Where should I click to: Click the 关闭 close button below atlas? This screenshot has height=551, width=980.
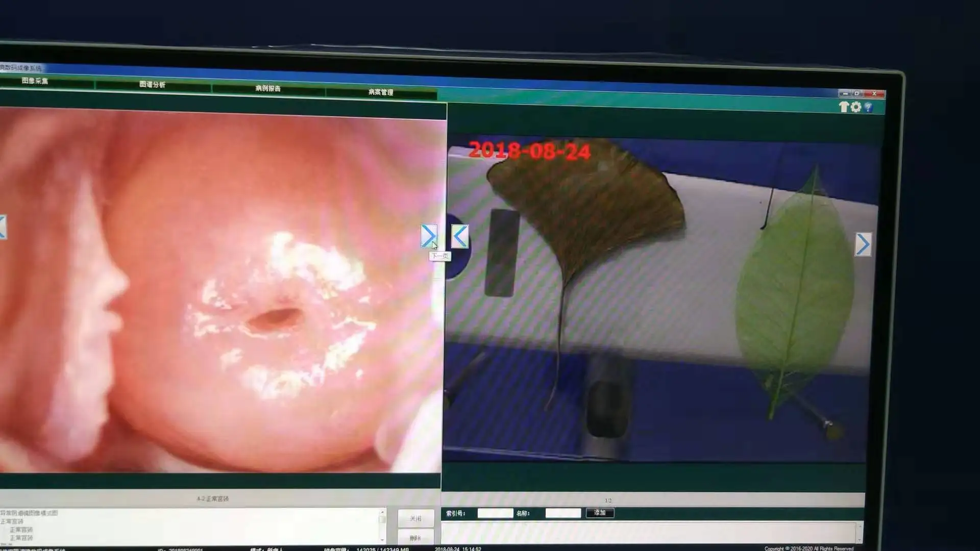[416, 518]
